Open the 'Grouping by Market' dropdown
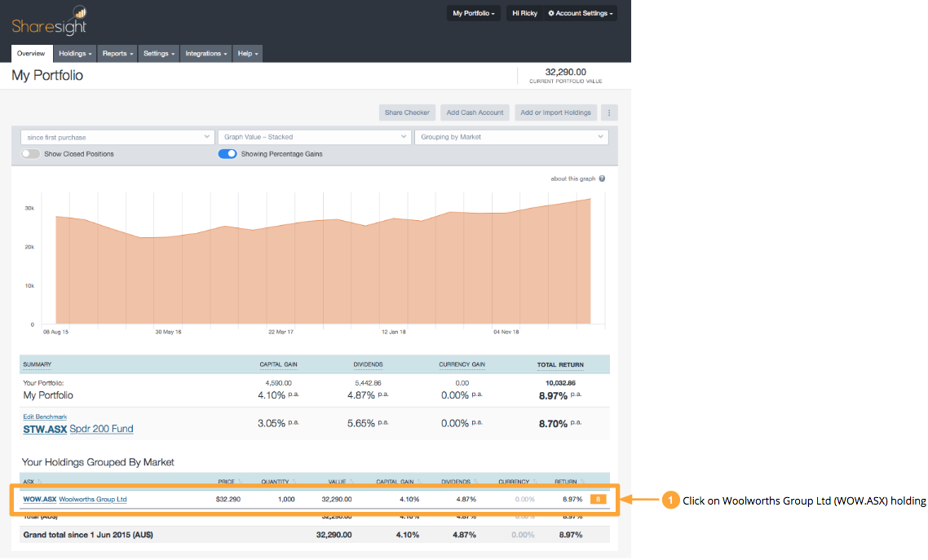Viewport: 928px width, 560px height. click(510, 137)
